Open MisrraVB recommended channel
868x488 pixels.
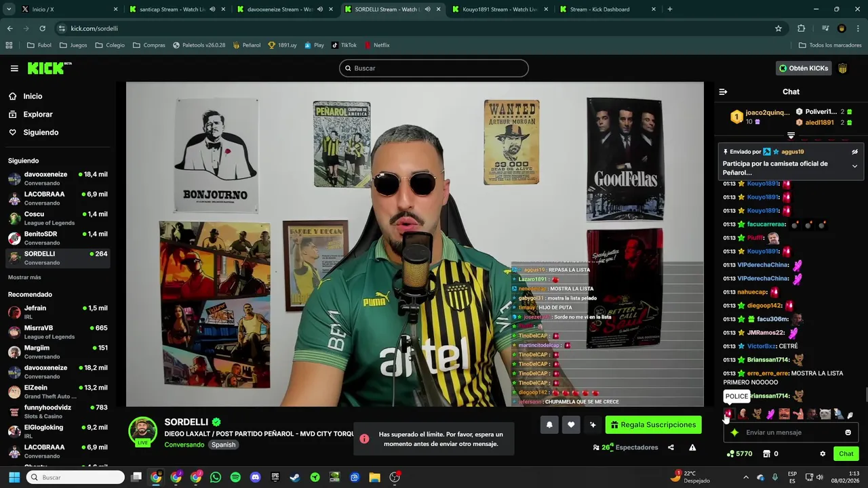click(x=58, y=332)
